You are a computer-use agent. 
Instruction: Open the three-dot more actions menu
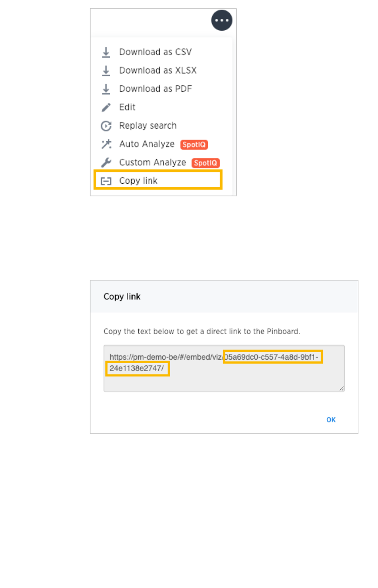(x=222, y=20)
